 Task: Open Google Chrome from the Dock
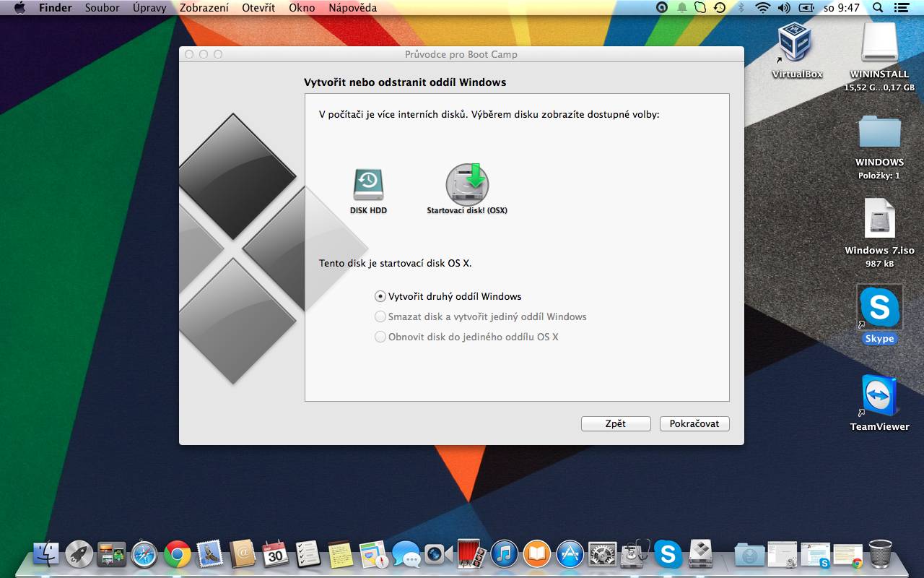(x=177, y=554)
